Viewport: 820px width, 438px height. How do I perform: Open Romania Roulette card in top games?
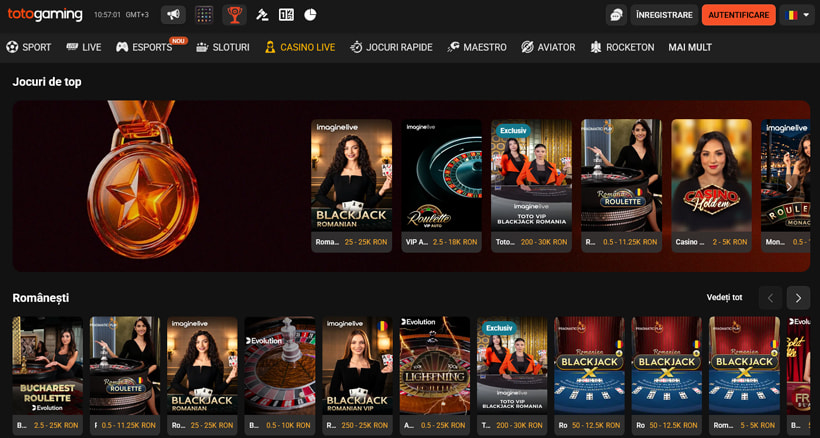621,186
